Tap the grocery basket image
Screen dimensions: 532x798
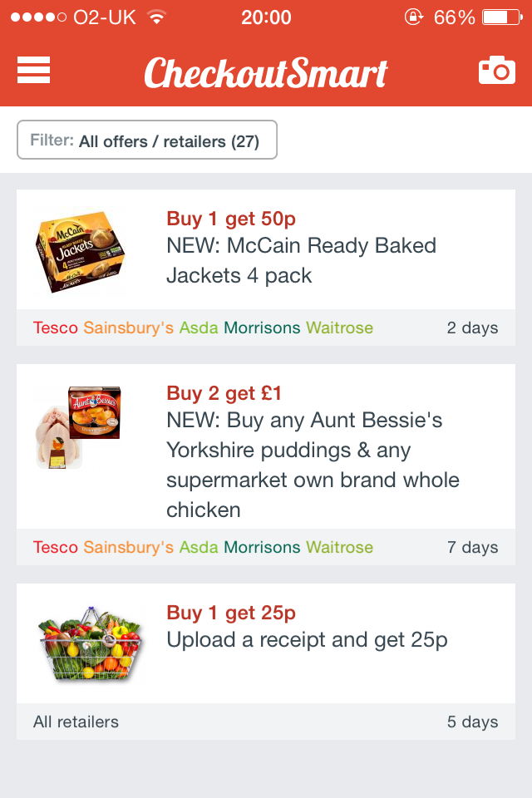tap(91, 643)
